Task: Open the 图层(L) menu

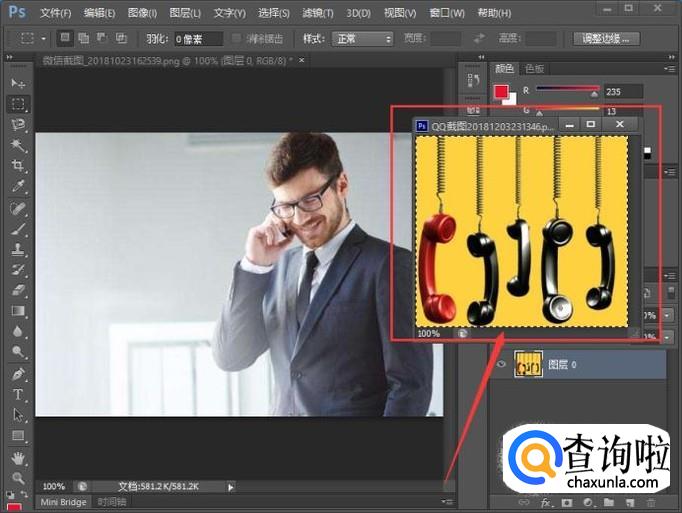Action: 185,13
